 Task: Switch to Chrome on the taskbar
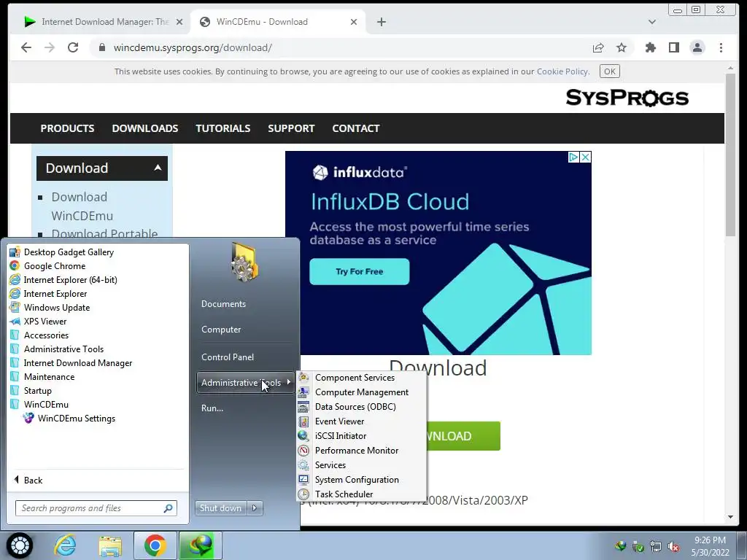pos(155,545)
